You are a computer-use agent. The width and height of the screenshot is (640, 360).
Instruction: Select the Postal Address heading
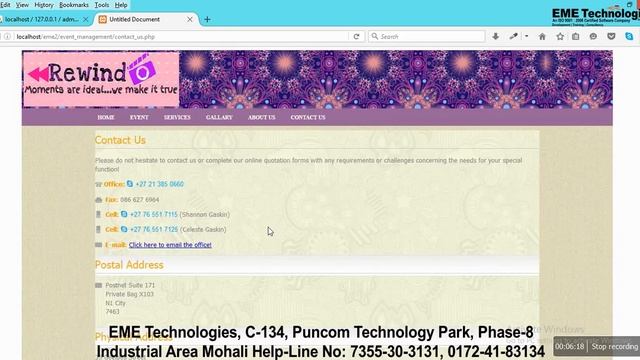(129, 265)
